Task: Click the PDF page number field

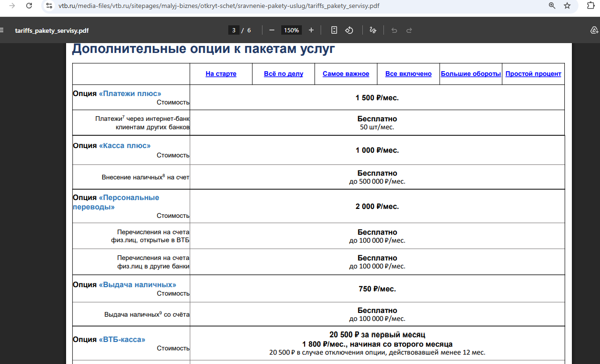Action: point(234,30)
